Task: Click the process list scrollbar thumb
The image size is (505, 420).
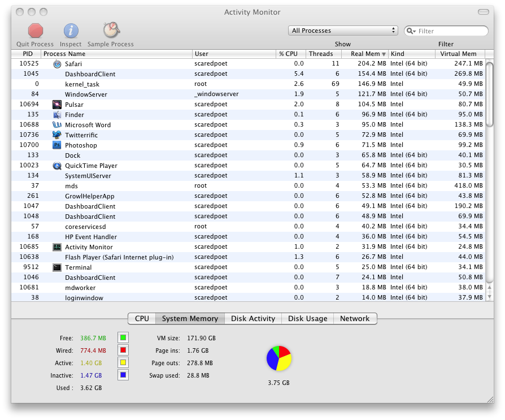Action: click(x=490, y=94)
